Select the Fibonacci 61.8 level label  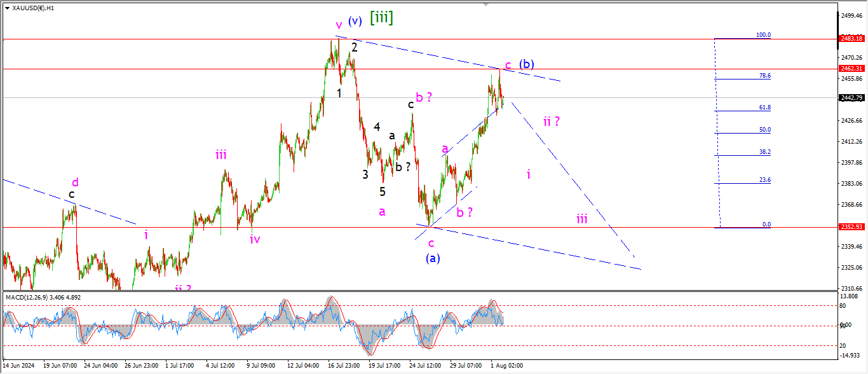(x=765, y=108)
